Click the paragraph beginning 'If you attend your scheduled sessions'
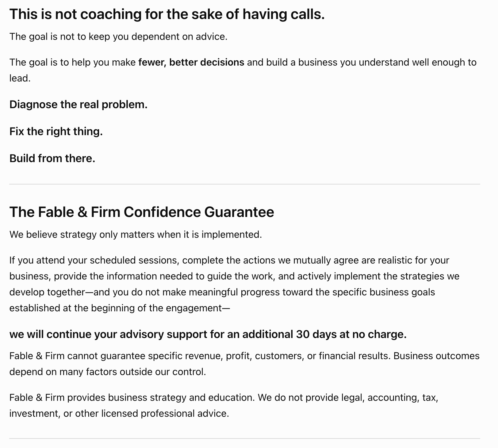The width and height of the screenshot is (498, 448). pyautogui.click(x=235, y=284)
